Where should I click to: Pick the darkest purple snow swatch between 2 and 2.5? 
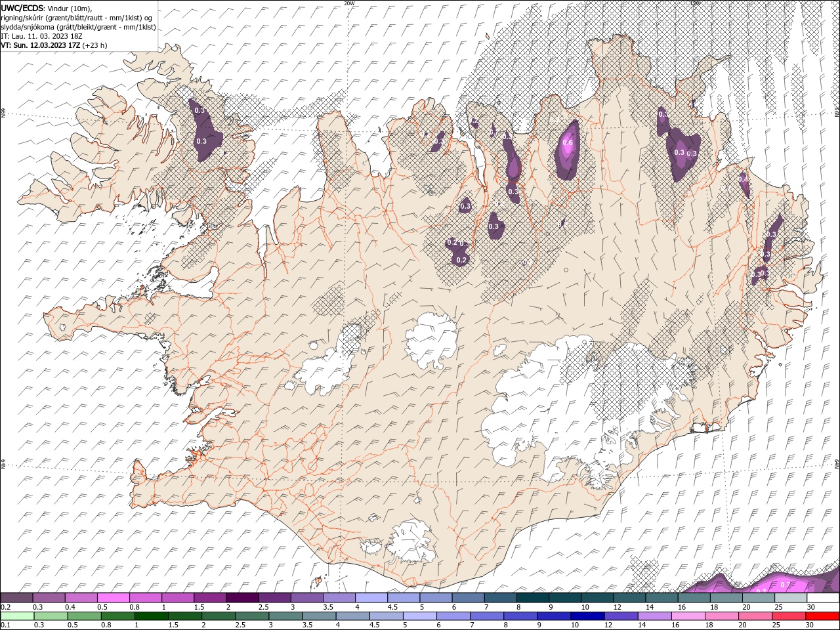tap(241, 598)
